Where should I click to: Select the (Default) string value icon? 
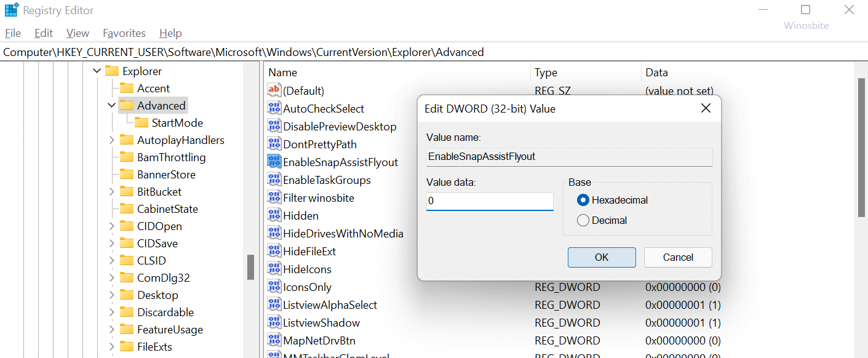[x=274, y=91]
